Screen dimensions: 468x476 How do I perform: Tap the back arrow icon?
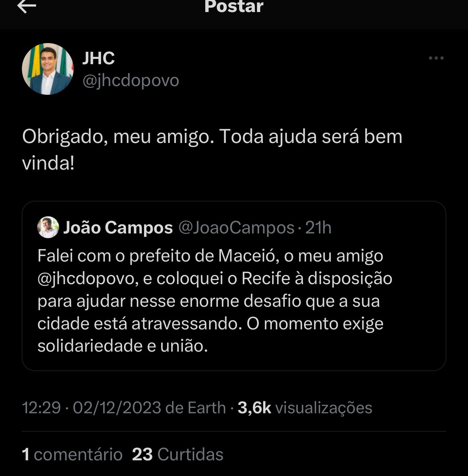27,7
